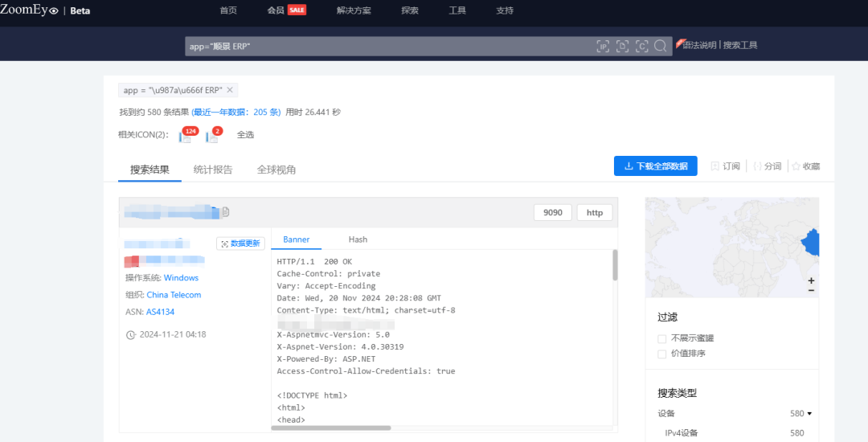The image size is (868, 442).
Task: Click the 全选 link
Action: coord(245,134)
